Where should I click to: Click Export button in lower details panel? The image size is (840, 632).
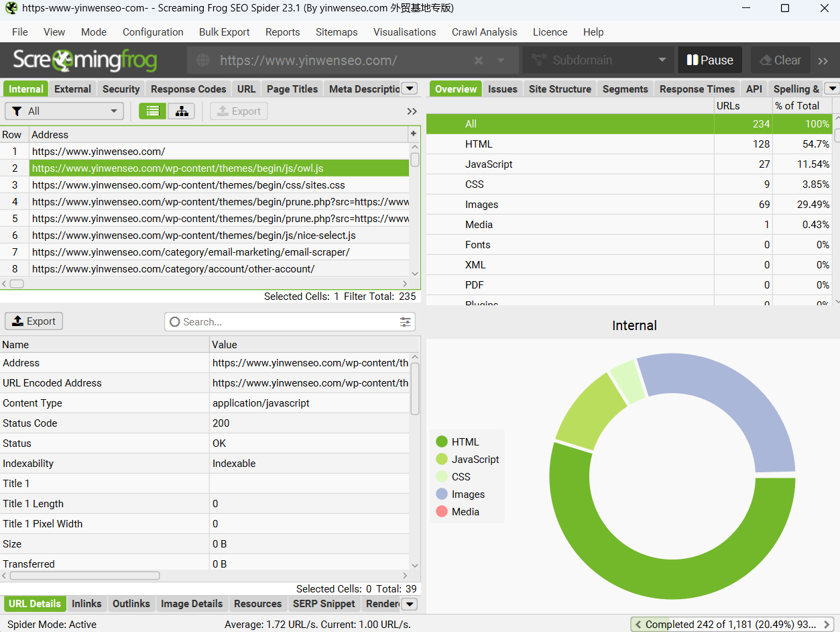click(34, 321)
